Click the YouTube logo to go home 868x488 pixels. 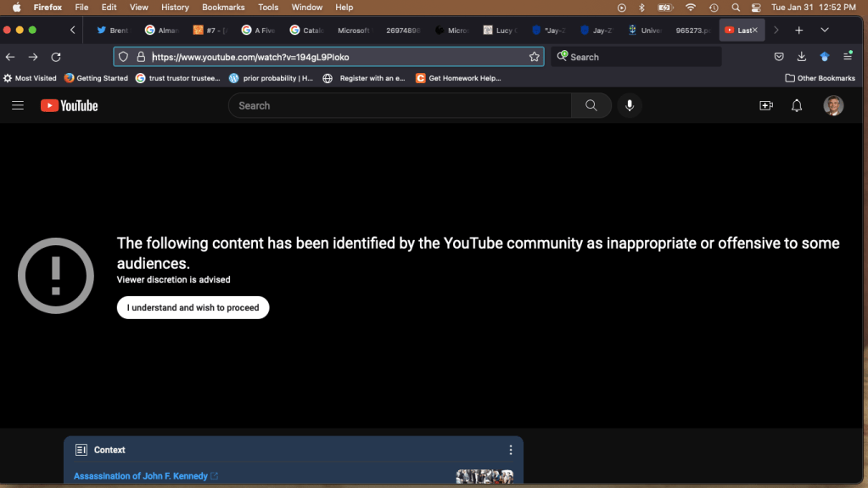click(x=70, y=106)
